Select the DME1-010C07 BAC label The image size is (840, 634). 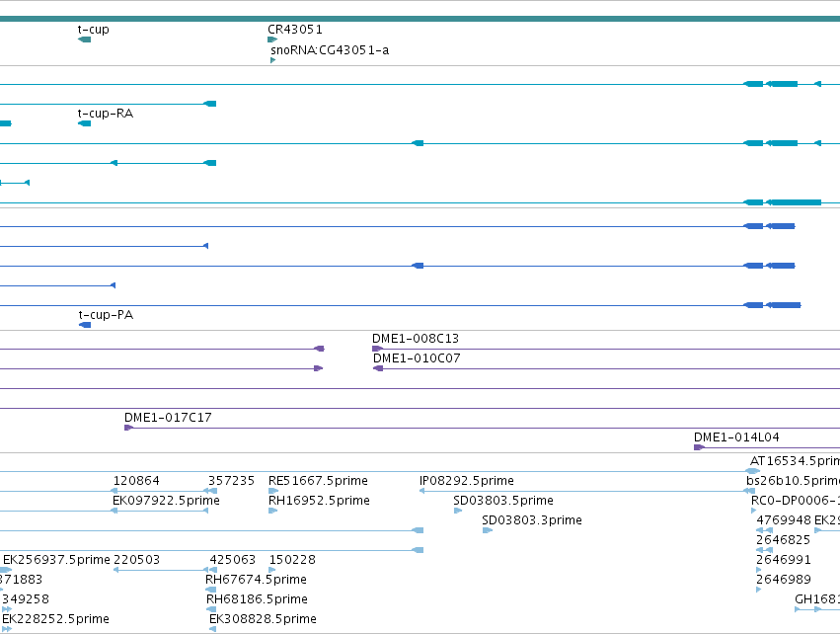click(417, 358)
